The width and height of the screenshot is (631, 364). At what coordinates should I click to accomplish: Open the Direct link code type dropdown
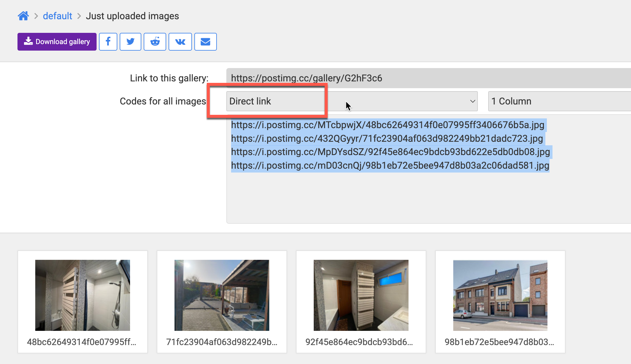point(352,101)
